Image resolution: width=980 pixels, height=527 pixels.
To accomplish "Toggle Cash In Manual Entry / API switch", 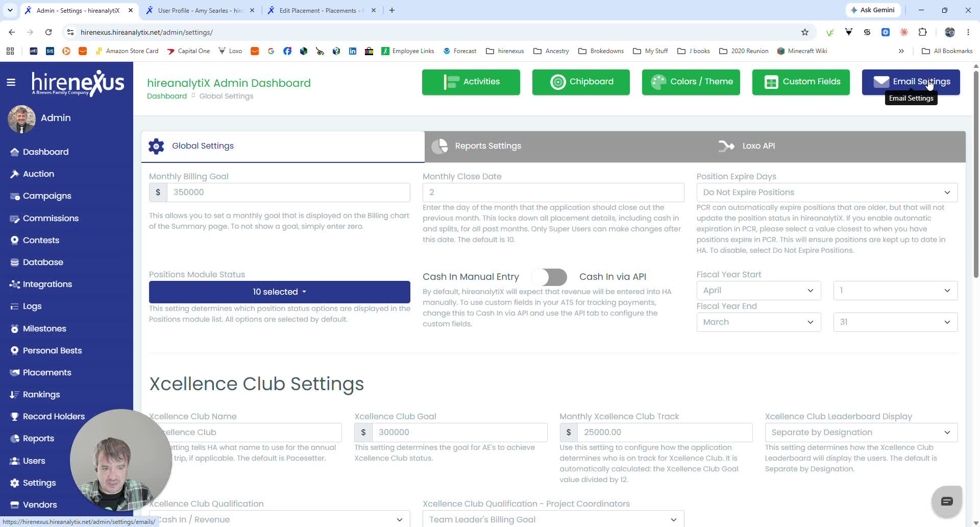I will 549,277.
